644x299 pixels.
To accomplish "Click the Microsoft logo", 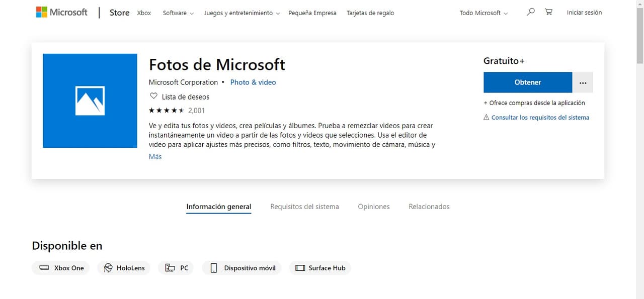I will point(61,12).
